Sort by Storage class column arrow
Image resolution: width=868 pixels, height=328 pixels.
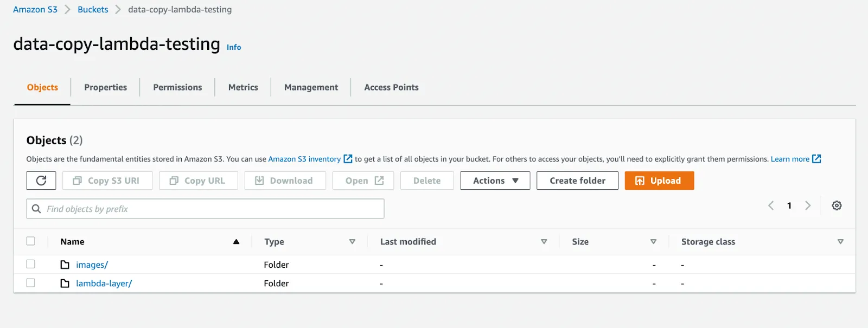tap(840, 242)
